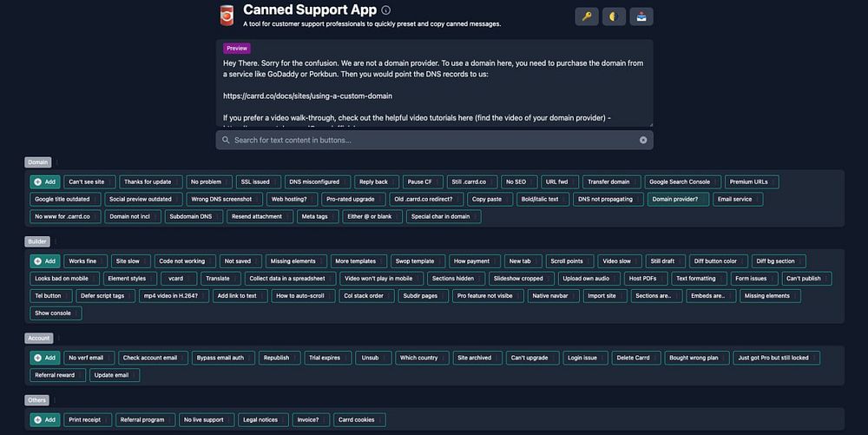Click the "Trial expires" button

pyautogui.click(x=328, y=358)
